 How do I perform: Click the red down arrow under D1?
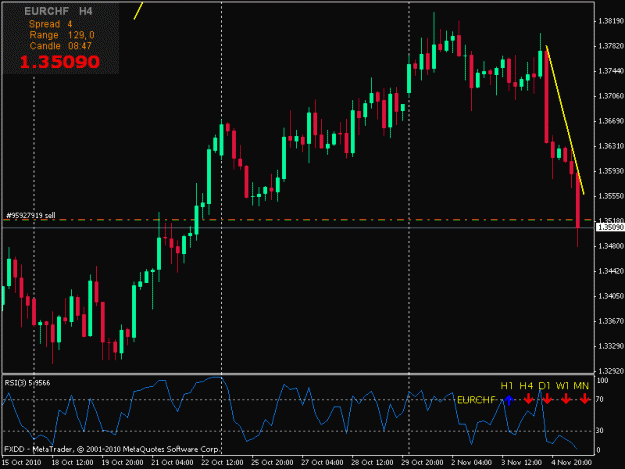point(547,399)
